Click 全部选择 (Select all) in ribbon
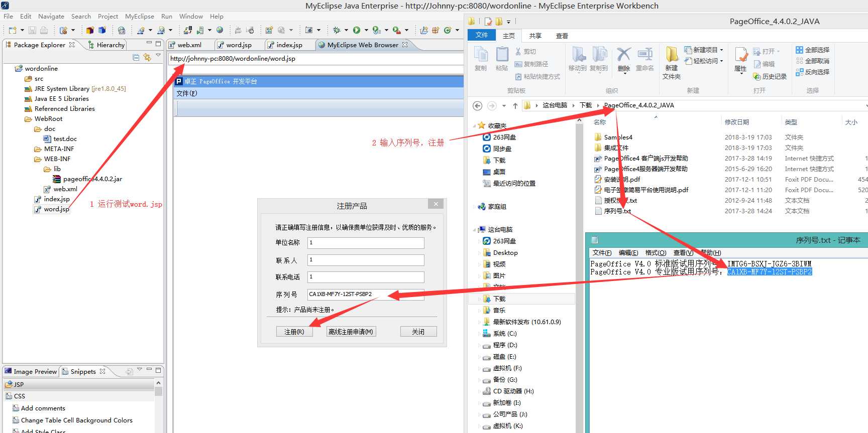This screenshot has height=433, width=868. 813,50
